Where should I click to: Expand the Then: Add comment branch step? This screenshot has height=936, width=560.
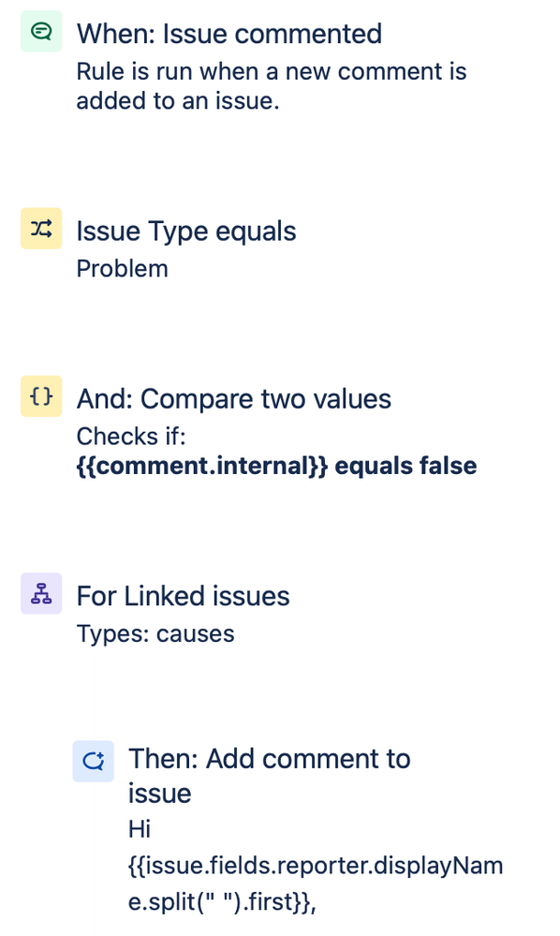pyautogui.click(x=270, y=776)
